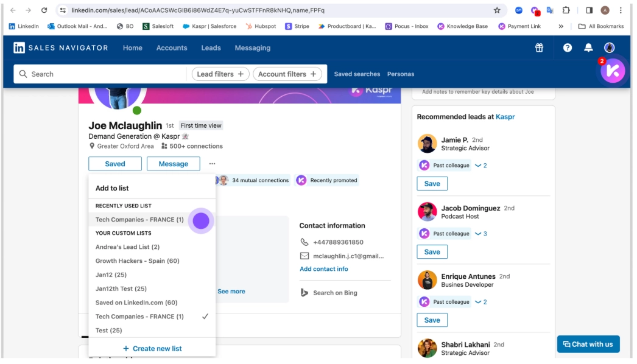Open notifications bell icon
637x364 pixels.
(x=588, y=47)
